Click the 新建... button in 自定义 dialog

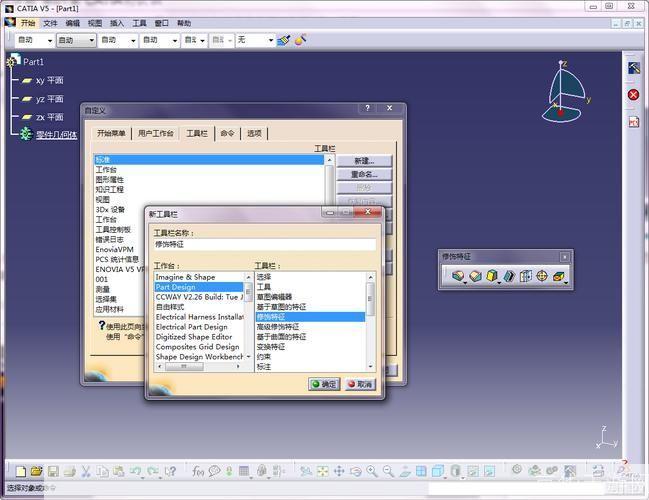(x=364, y=161)
